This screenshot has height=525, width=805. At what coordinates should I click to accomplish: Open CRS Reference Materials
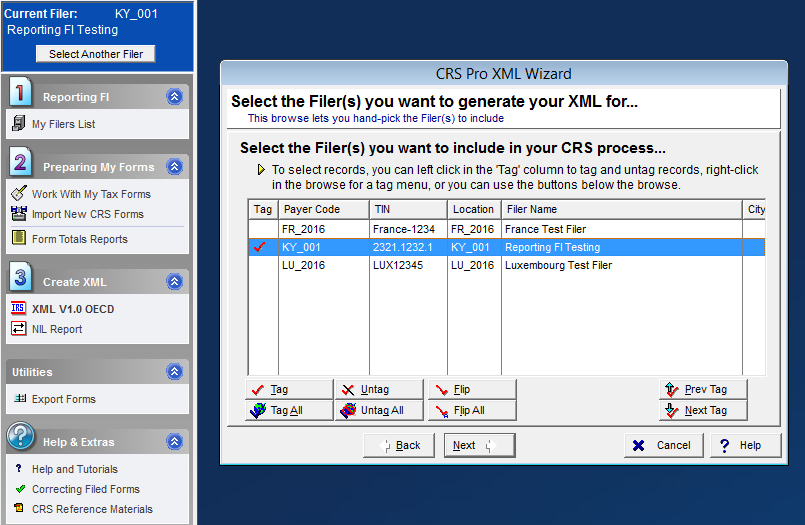[x=92, y=509]
